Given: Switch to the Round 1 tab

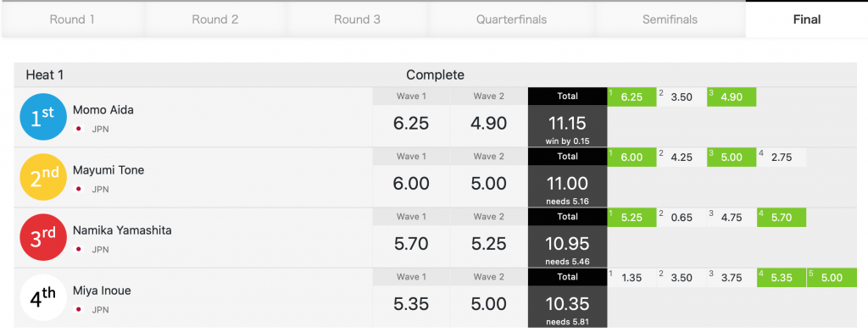Looking at the screenshot, I should (72, 19).
